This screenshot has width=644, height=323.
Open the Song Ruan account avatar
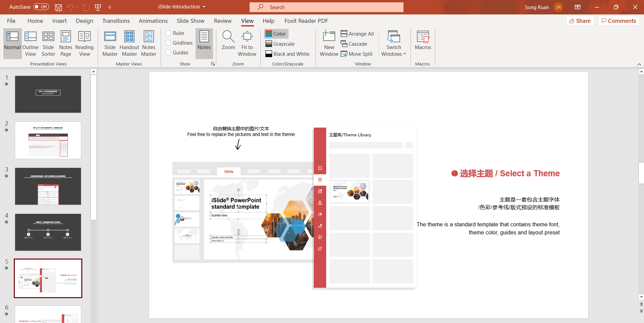coord(558,7)
